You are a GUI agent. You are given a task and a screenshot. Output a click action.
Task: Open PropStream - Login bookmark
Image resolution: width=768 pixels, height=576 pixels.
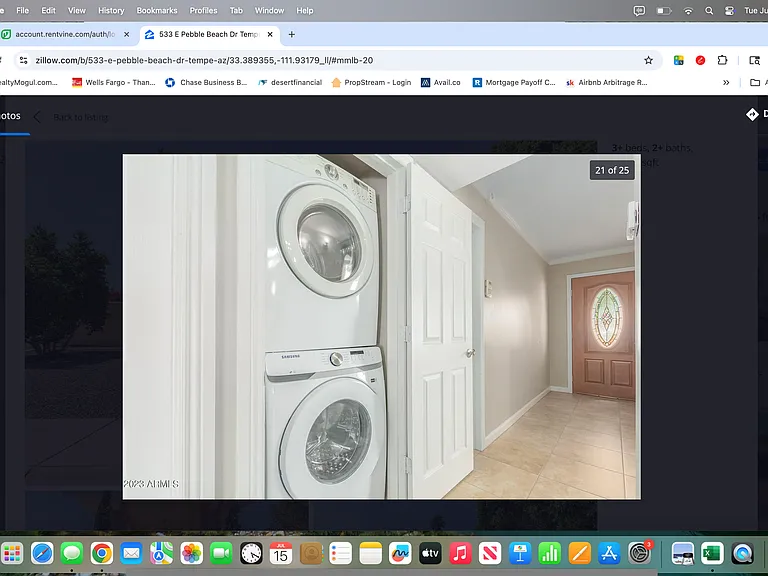tap(371, 82)
